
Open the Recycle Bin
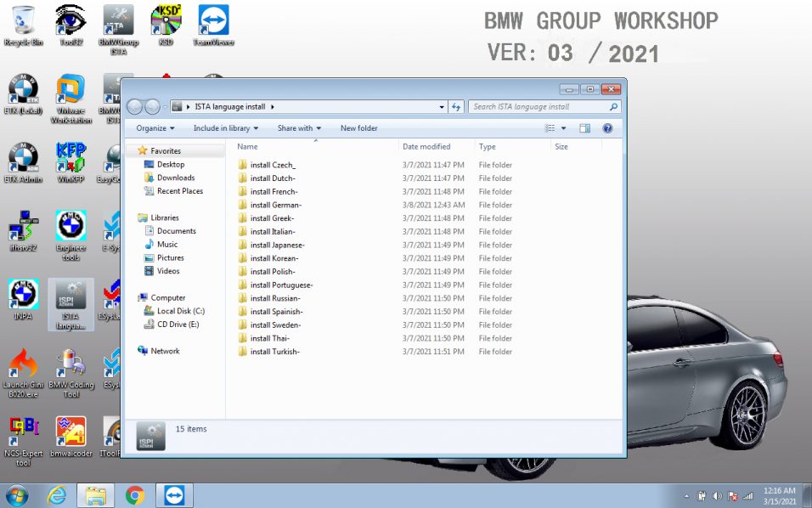[x=23, y=25]
